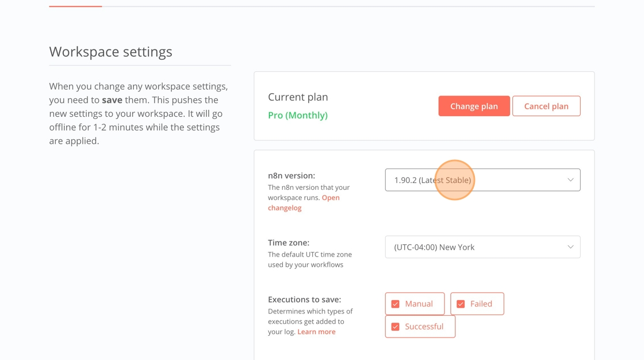This screenshot has width=644, height=360.
Task: Disable saving Successful executions
Action: click(396, 327)
